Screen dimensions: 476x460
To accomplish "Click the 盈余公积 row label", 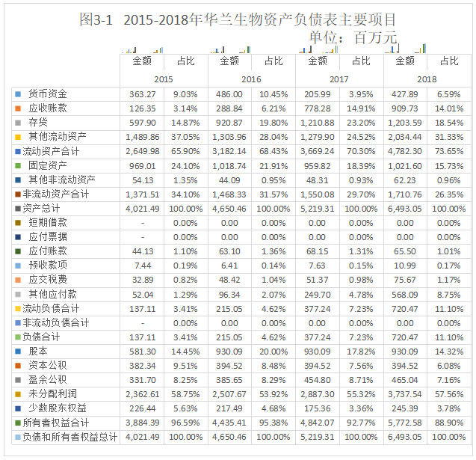I will 48,380.
